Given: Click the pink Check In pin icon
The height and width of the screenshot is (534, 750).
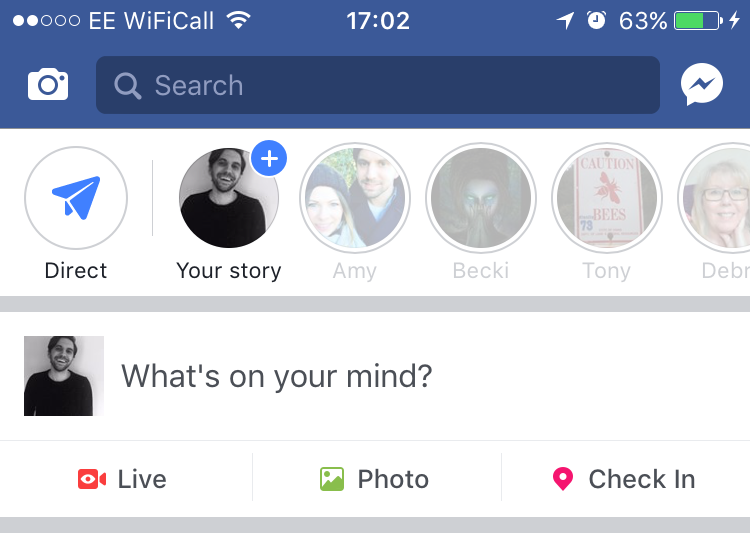Looking at the screenshot, I should click(563, 479).
